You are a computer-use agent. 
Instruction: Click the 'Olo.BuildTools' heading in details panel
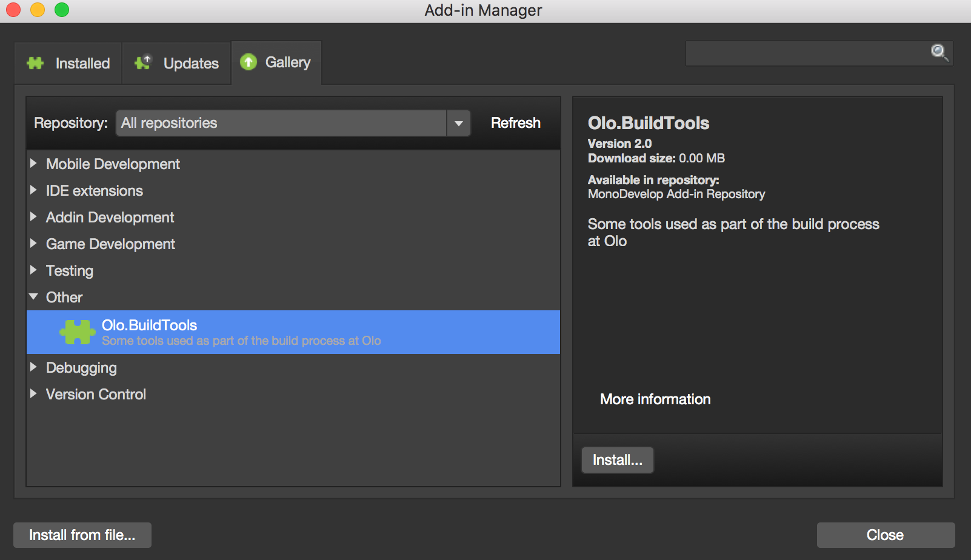(x=649, y=123)
